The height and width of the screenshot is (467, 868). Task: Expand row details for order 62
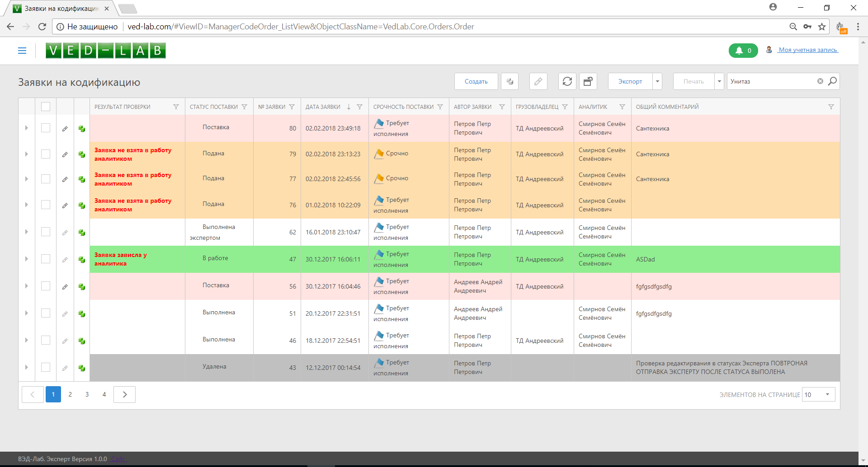(27, 232)
